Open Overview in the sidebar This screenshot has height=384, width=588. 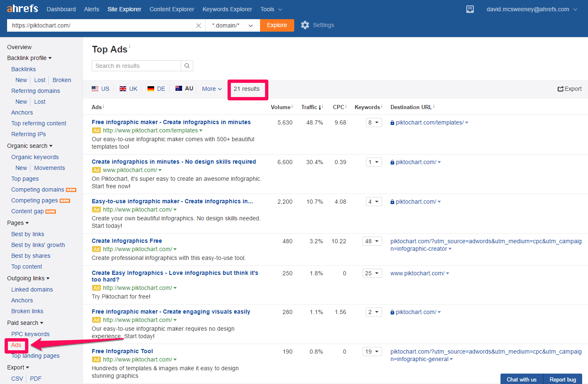click(x=19, y=47)
